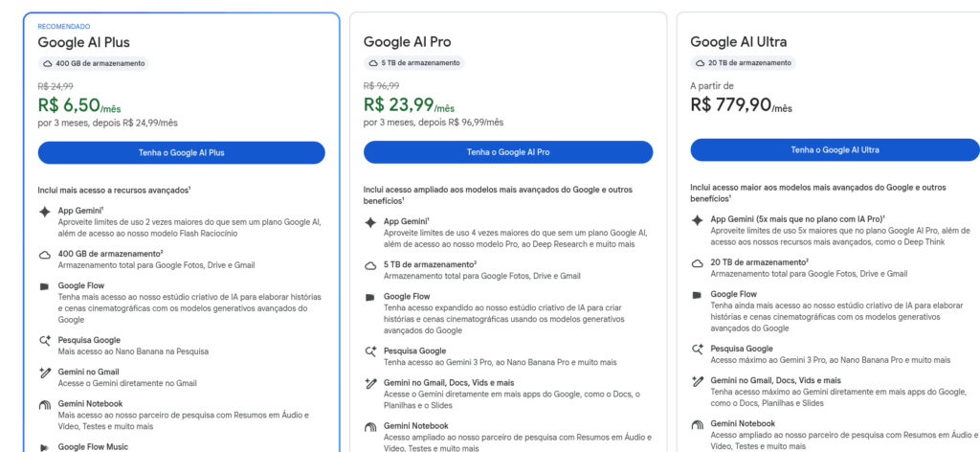Click 'Acesse o Gemini diretamente no Gmail' text
The height and width of the screenshot is (452, 980).
tap(127, 383)
